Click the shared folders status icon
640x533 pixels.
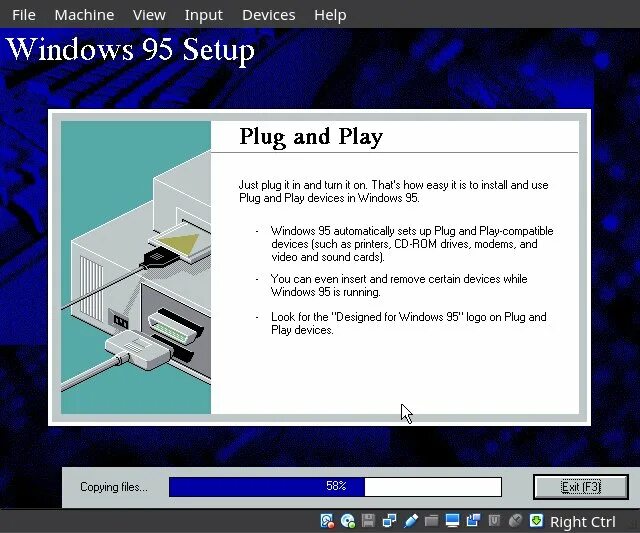click(431, 521)
